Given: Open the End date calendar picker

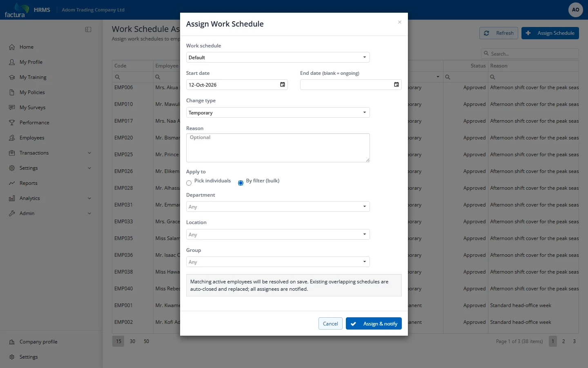Looking at the screenshot, I should click(396, 85).
